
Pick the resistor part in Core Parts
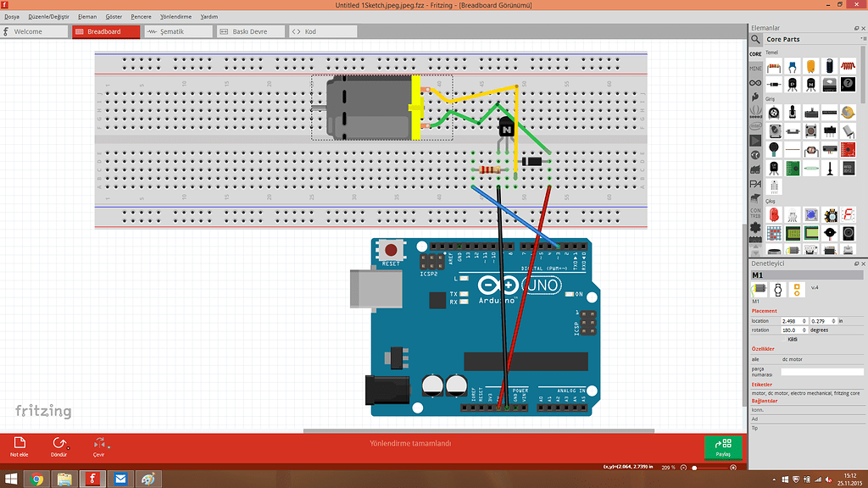[774, 67]
